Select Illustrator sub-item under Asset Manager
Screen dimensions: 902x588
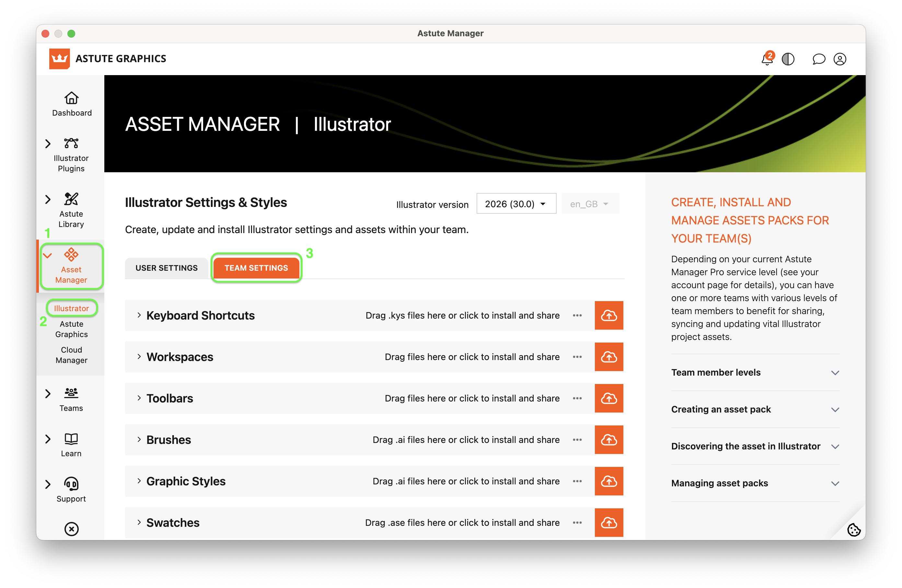tap(71, 308)
